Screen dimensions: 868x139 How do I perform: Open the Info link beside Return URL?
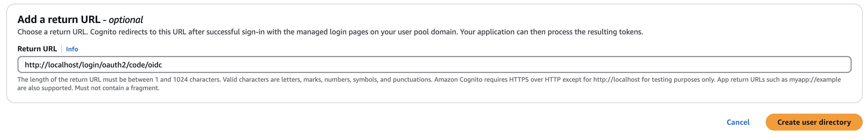point(72,49)
